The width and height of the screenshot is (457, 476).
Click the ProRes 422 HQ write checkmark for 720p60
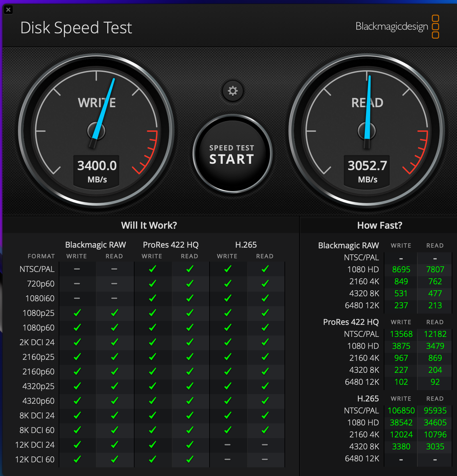click(x=152, y=284)
